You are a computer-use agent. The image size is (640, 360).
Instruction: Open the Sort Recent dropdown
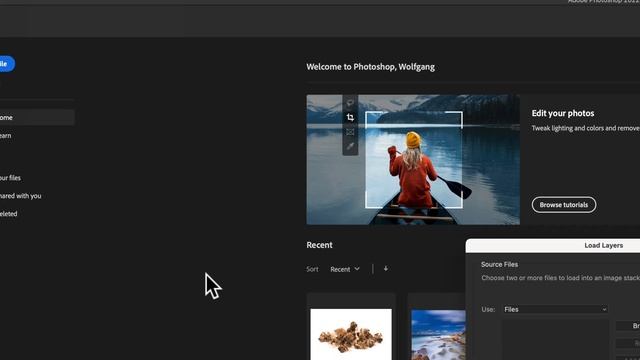click(x=345, y=269)
